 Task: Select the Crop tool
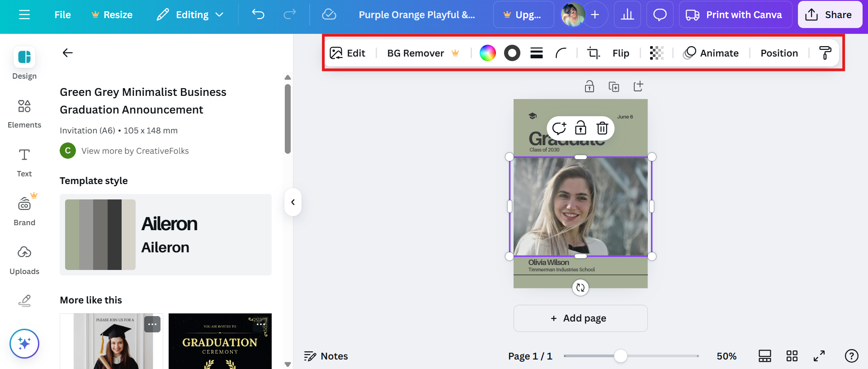click(x=594, y=53)
